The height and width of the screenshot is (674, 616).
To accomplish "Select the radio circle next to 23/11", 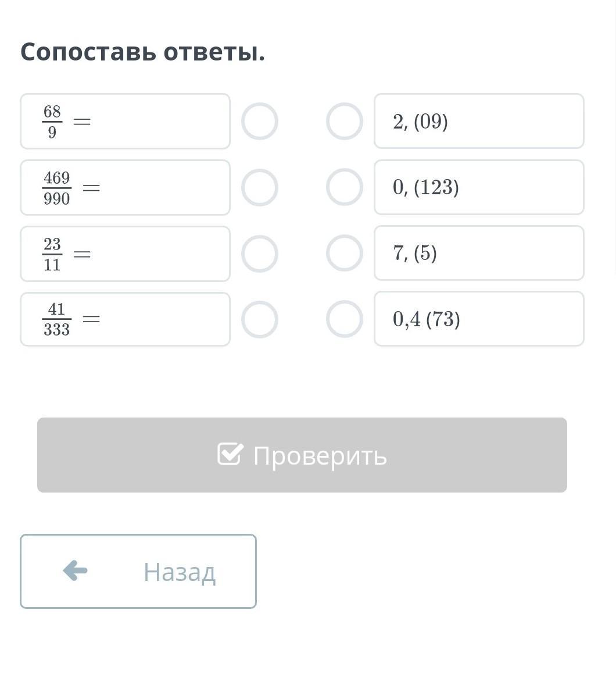I will (259, 254).
